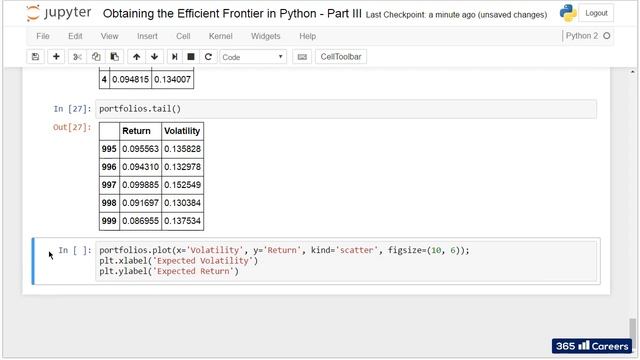640x360 pixels.
Task: Paste cells below using the clipboard icon
Action: 115,57
